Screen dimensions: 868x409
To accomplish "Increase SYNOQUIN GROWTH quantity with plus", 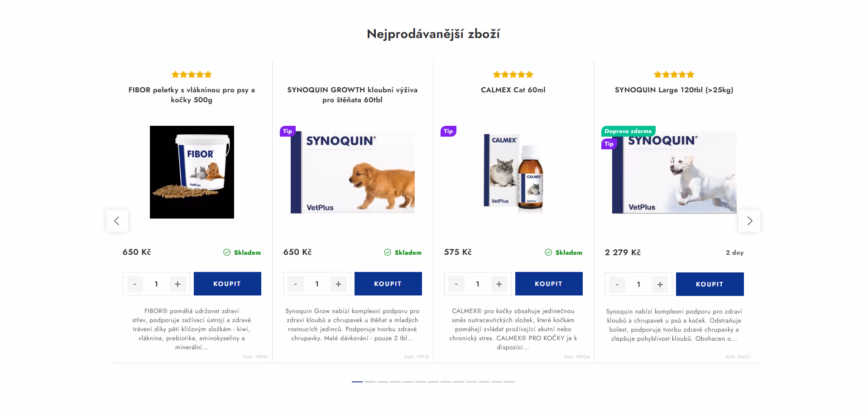I will [338, 284].
